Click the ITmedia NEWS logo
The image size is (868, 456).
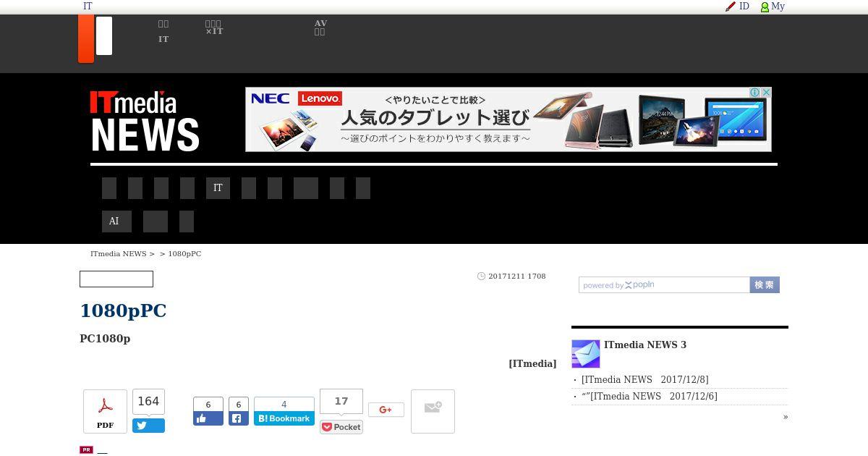pyautogui.click(x=145, y=121)
